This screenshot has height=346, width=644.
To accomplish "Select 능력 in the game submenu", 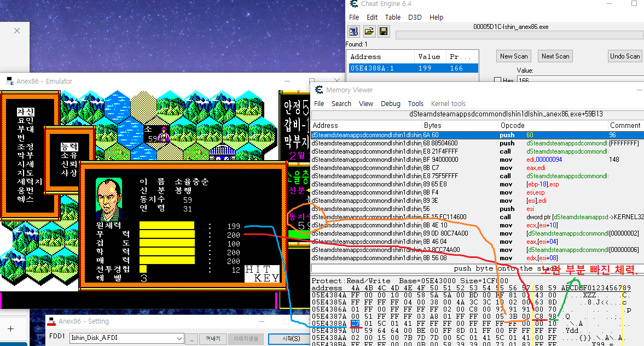I will coord(69,146).
